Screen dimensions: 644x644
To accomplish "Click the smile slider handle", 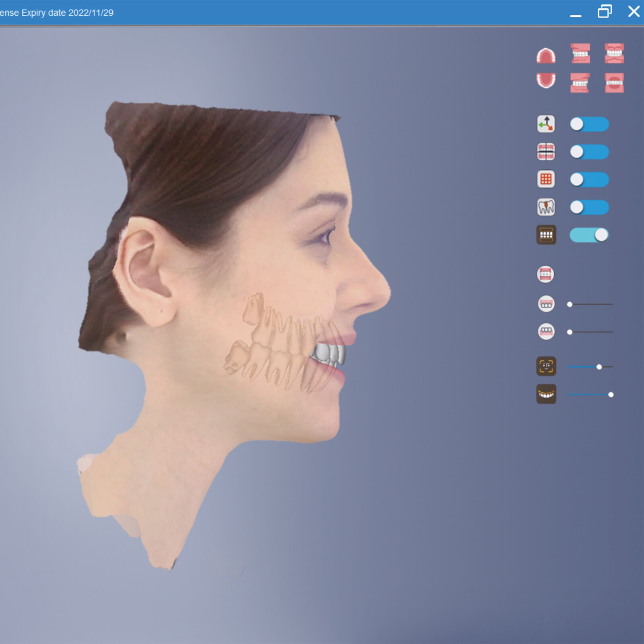I will [611, 394].
